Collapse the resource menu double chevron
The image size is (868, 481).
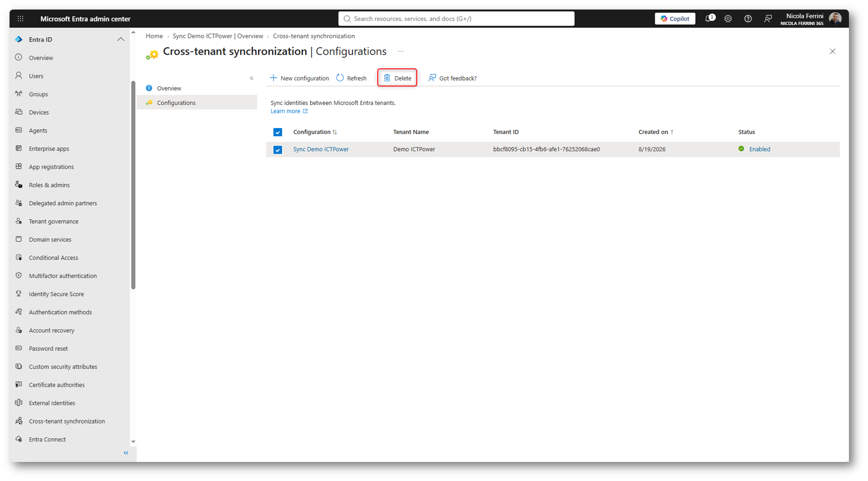pyautogui.click(x=252, y=78)
